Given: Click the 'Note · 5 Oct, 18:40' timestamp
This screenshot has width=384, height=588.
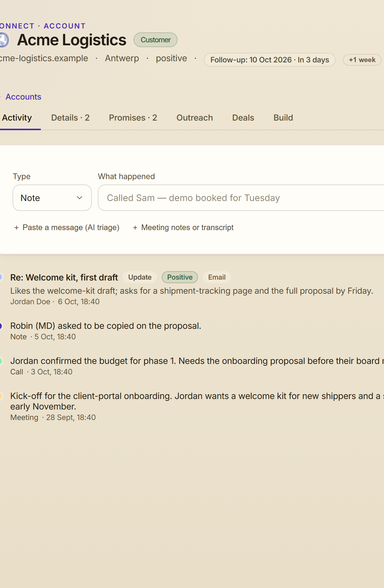Looking at the screenshot, I should [x=43, y=337].
